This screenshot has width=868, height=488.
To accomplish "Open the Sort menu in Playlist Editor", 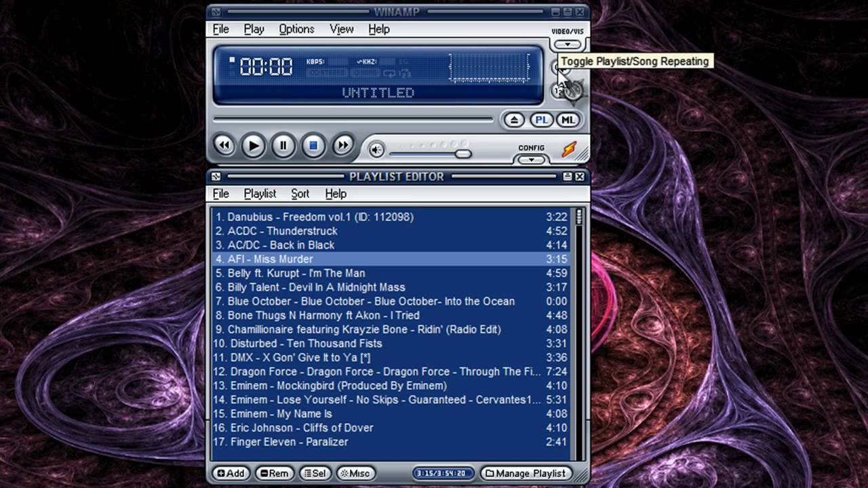I will (300, 194).
